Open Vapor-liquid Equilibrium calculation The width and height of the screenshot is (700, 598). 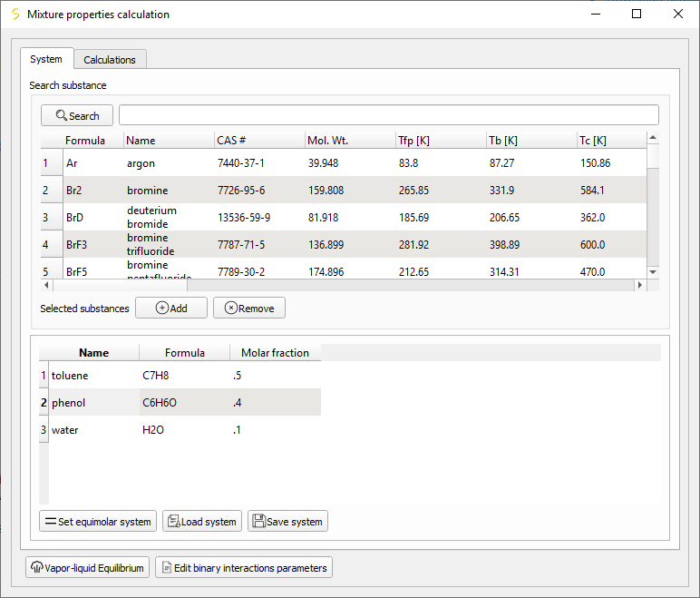pos(87,568)
